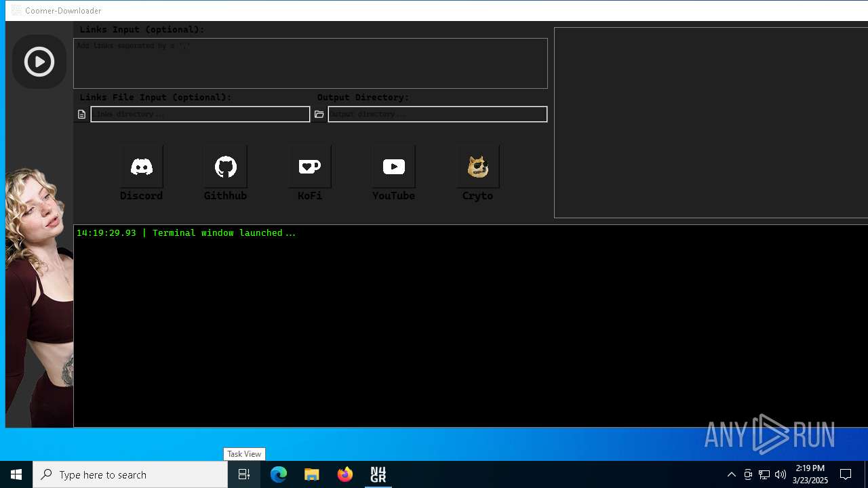Click into the output directory field

[437, 114]
